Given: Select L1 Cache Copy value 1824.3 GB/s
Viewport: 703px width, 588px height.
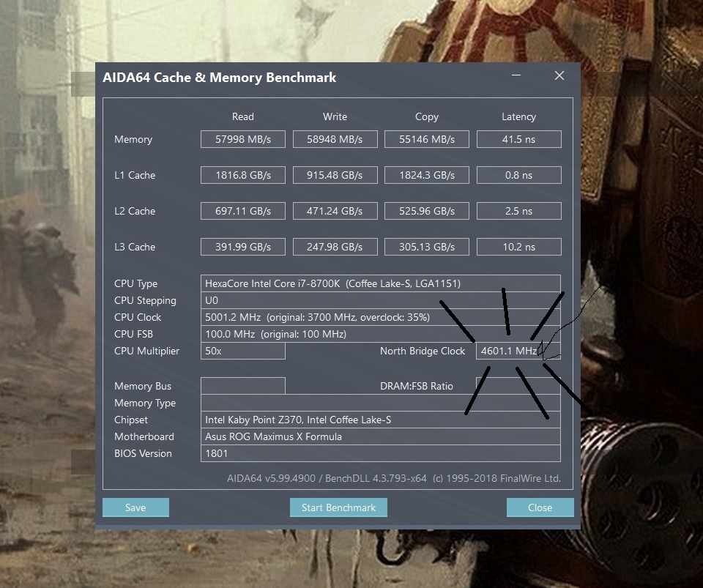Looking at the screenshot, I should (427, 175).
